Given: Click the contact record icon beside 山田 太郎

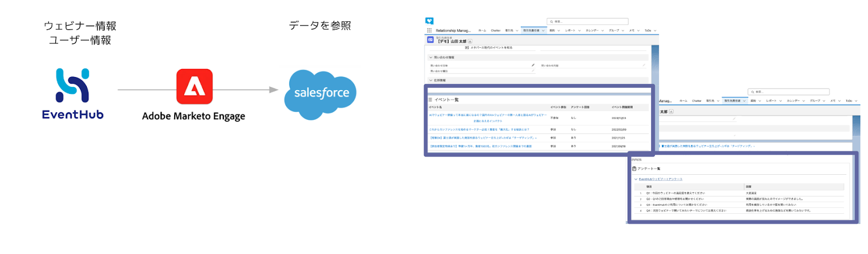Looking at the screenshot, I should click(430, 40).
